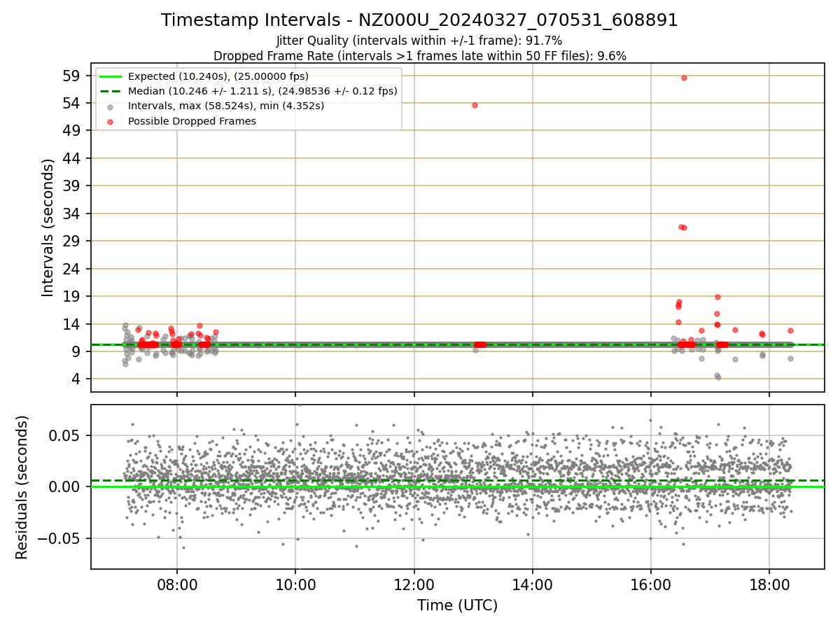Click the plot title containing NZ000U_20240327_070531_608891
Image resolution: width=840 pixels, height=630 pixels.
pos(419,20)
